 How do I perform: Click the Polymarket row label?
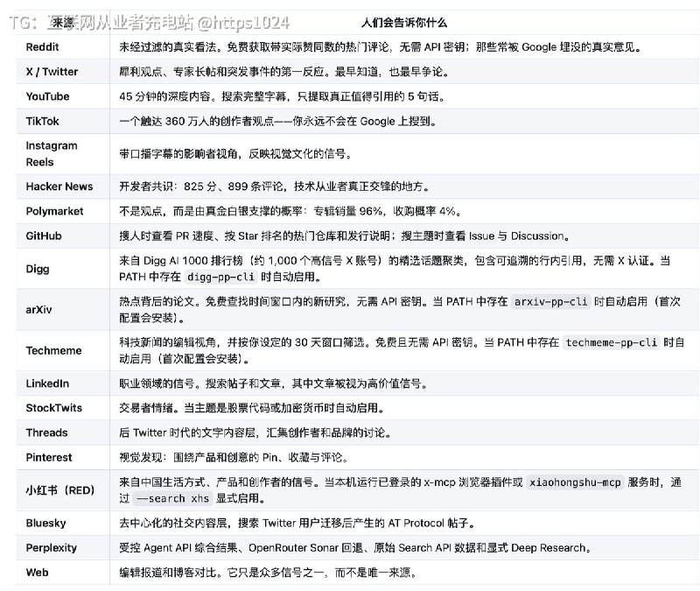[x=54, y=211]
